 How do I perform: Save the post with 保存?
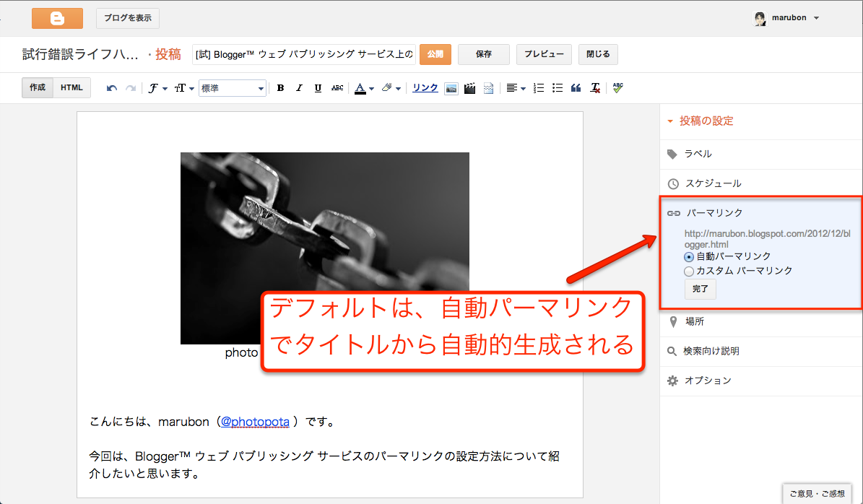484,54
